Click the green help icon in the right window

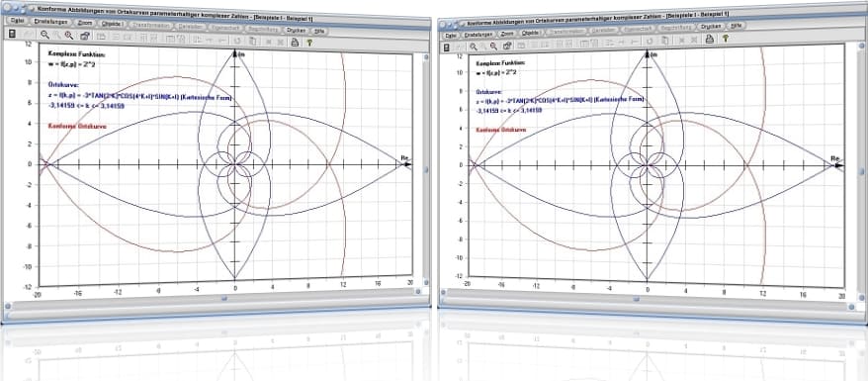click(725, 39)
